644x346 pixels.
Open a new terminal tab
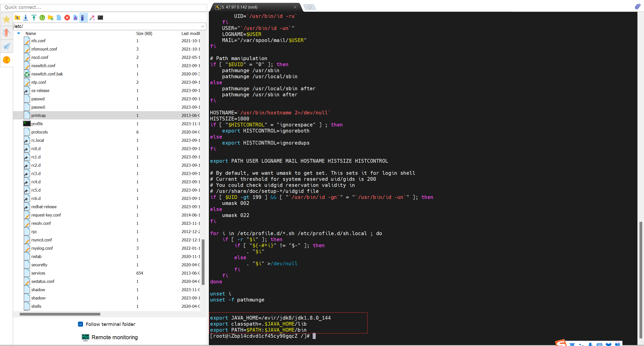pyautogui.click(x=310, y=7)
